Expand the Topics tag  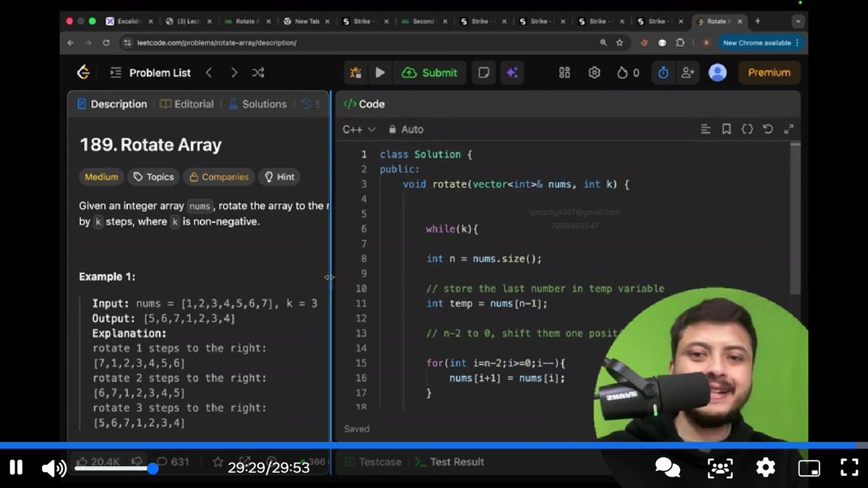pyautogui.click(x=153, y=177)
